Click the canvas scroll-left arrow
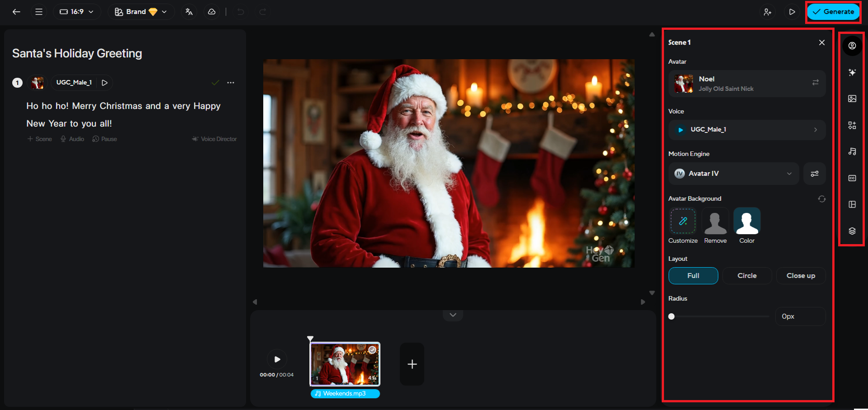 click(255, 302)
